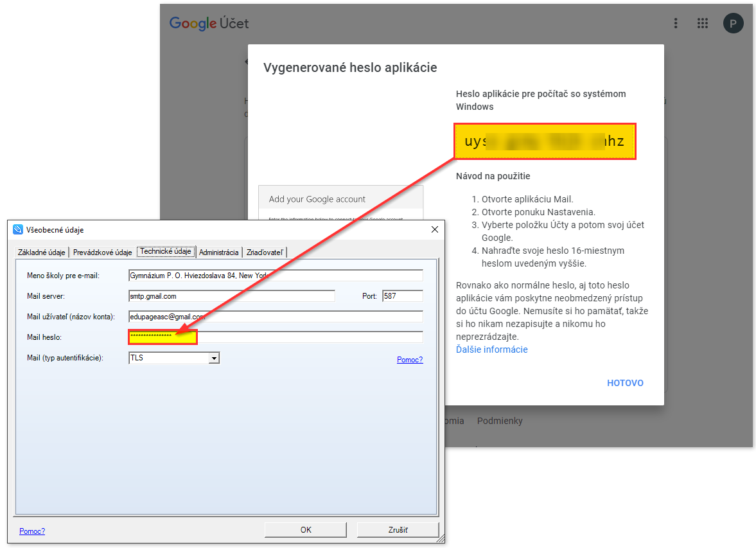The height and width of the screenshot is (548, 756).
Task: Focus the Mail server field
Action: pos(232,296)
